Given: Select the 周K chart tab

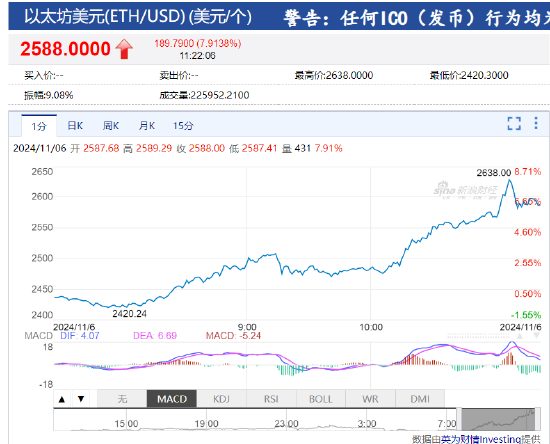Looking at the screenshot, I should [111, 126].
